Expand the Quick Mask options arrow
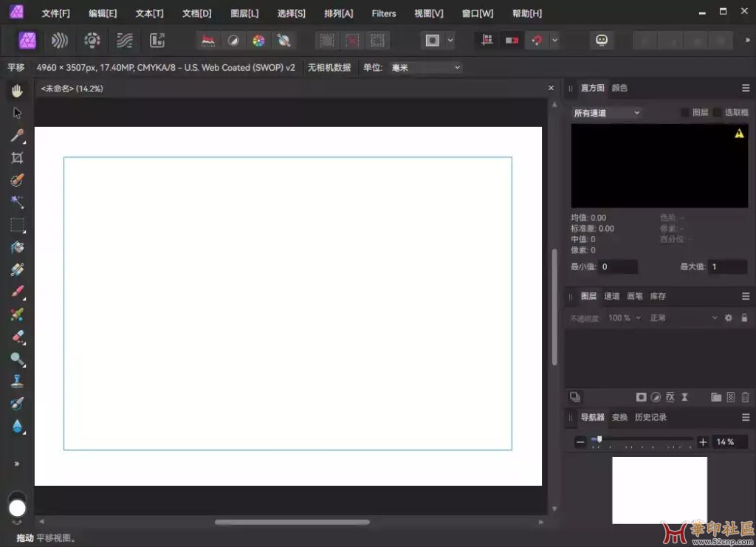 [x=450, y=41]
